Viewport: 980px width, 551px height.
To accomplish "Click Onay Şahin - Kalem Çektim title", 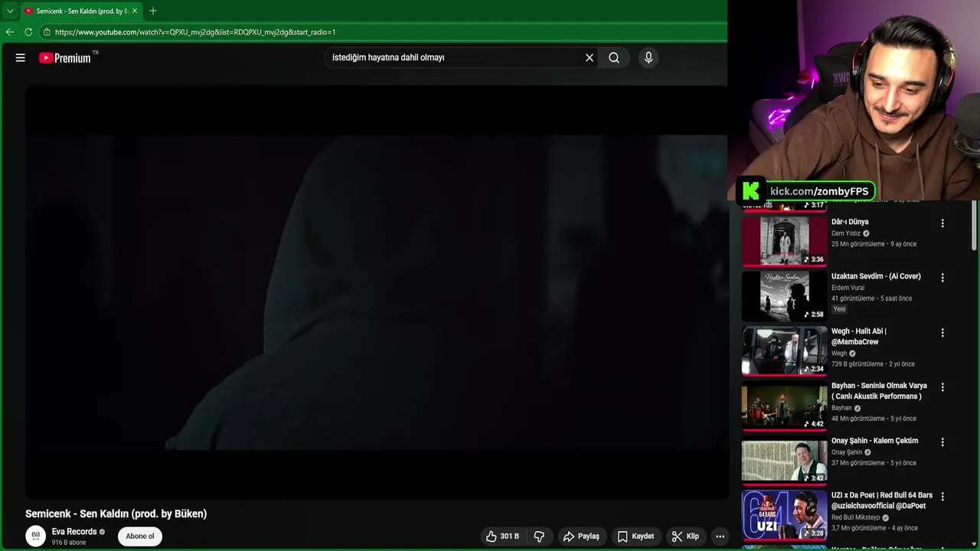I will click(874, 441).
